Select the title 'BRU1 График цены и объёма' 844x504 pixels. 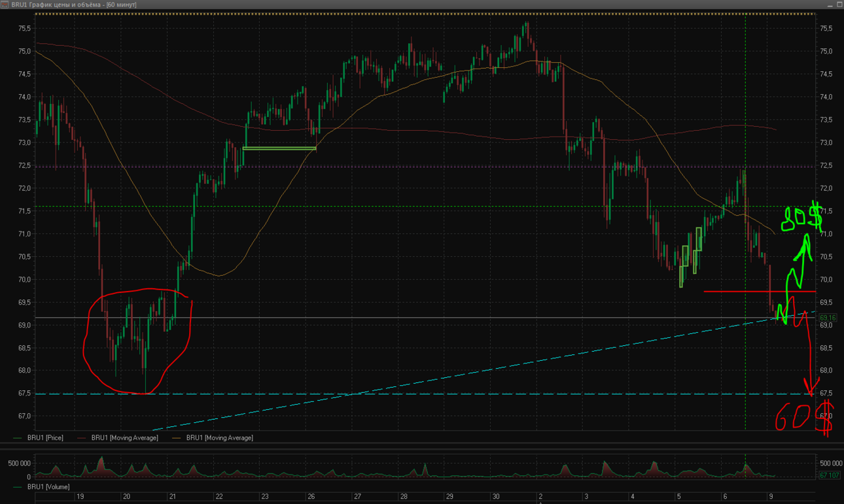pyautogui.click(x=56, y=5)
